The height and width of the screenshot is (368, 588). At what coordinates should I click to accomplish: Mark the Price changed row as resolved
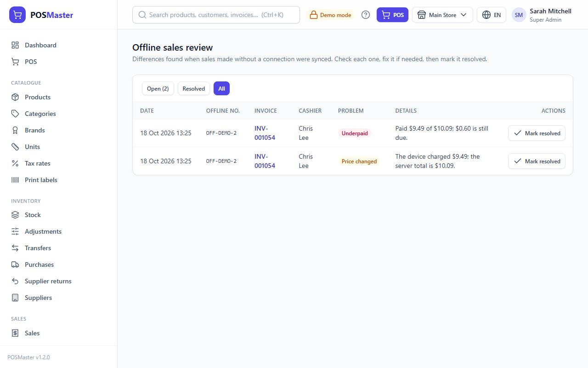[537, 161]
